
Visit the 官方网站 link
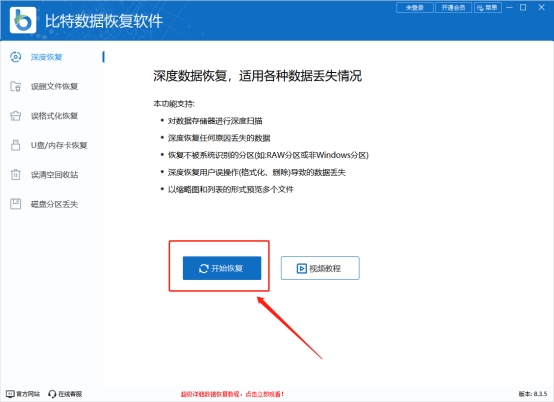pos(23,394)
